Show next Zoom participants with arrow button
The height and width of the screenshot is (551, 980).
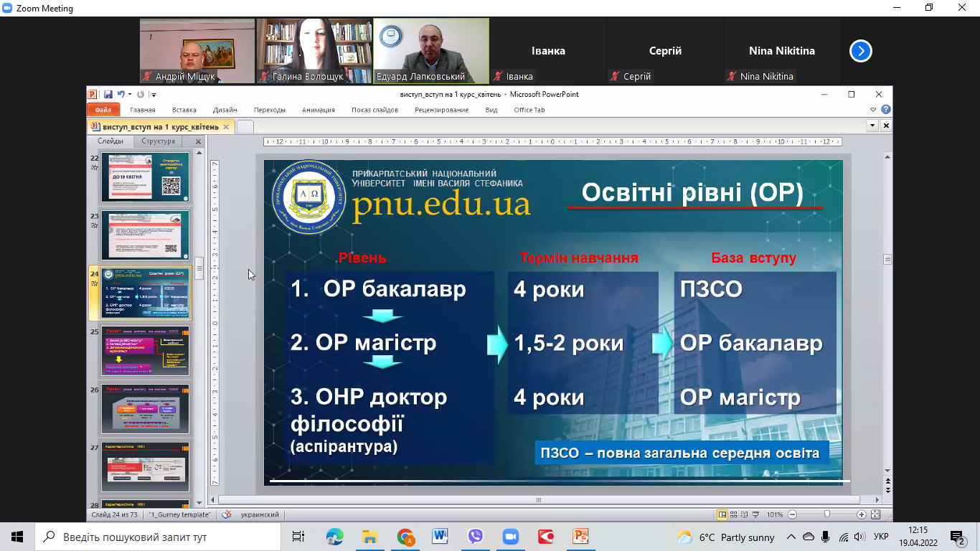(x=861, y=51)
